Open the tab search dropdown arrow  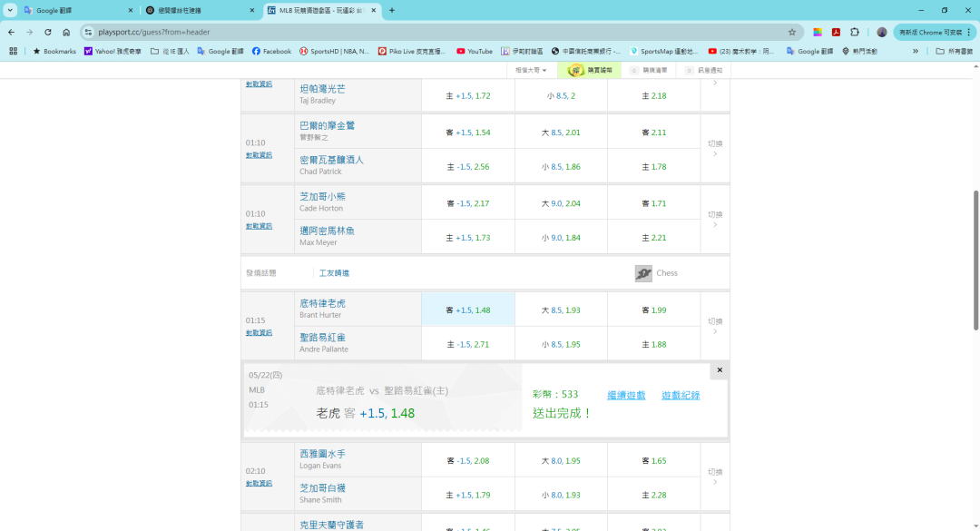pyautogui.click(x=10, y=10)
